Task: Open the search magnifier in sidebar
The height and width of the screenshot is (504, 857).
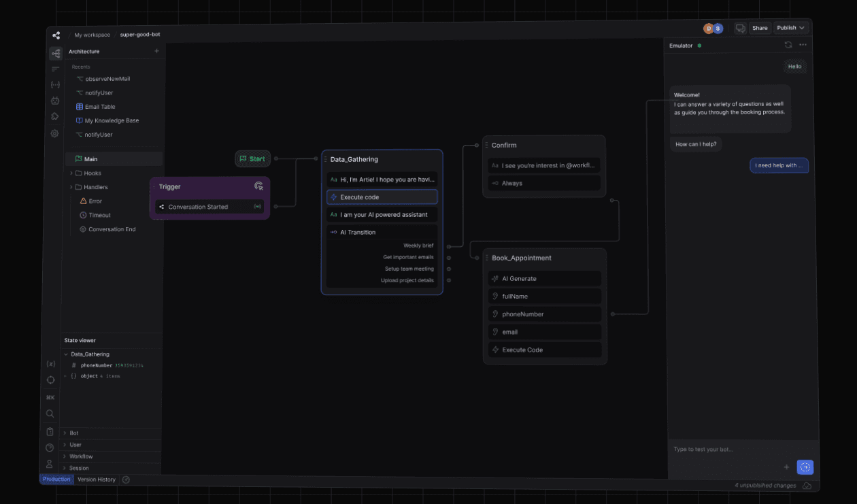Action: click(x=50, y=414)
